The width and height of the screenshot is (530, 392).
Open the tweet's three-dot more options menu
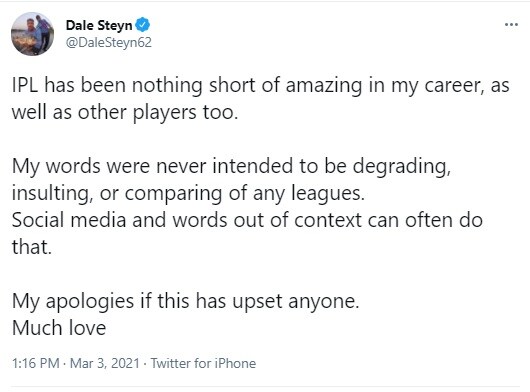pos(511,24)
